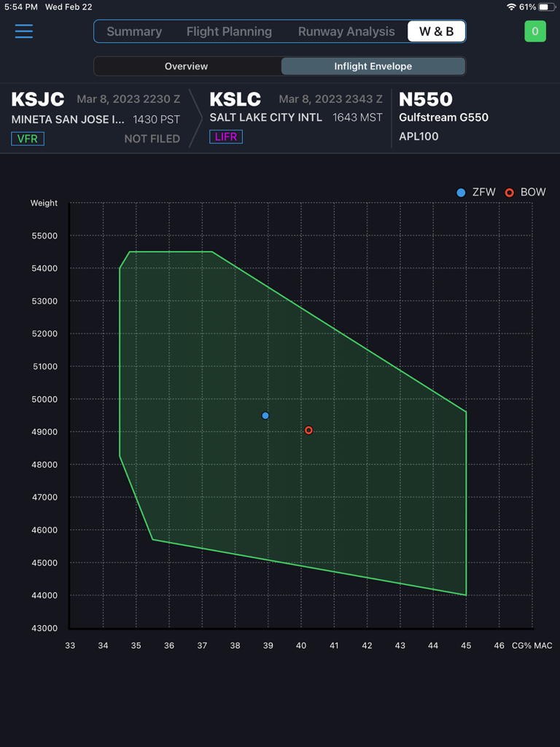Switch to Overview segment
This screenshot has width=560, height=747.
pyautogui.click(x=187, y=66)
